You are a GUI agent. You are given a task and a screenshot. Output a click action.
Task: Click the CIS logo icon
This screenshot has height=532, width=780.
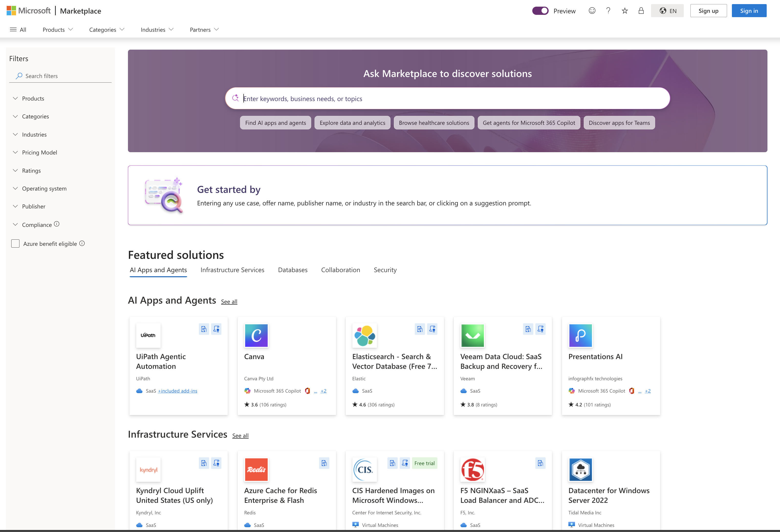click(x=364, y=469)
